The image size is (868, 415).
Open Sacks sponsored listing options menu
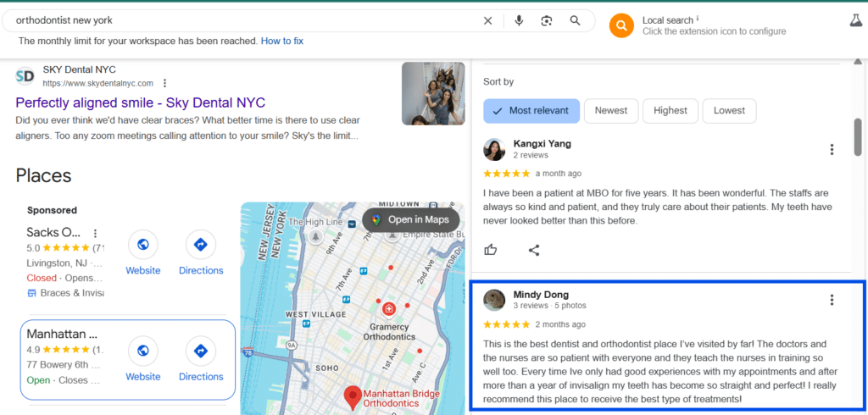[95, 233]
